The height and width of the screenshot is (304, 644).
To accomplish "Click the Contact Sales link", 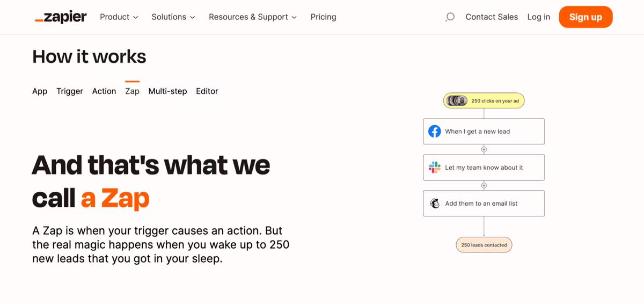I will click(x=492, y=17).
